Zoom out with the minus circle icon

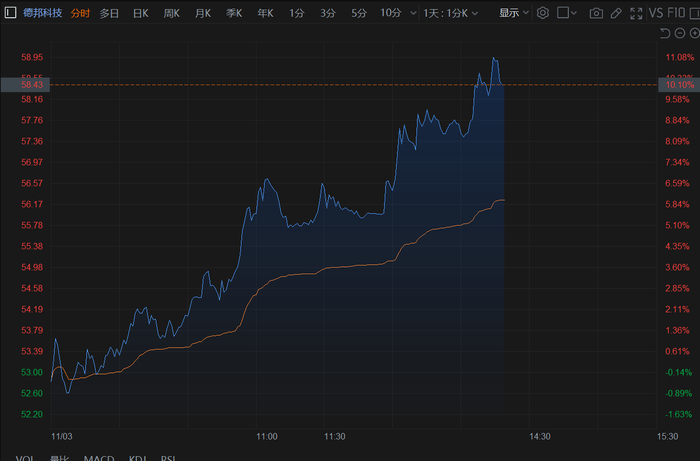680,34
